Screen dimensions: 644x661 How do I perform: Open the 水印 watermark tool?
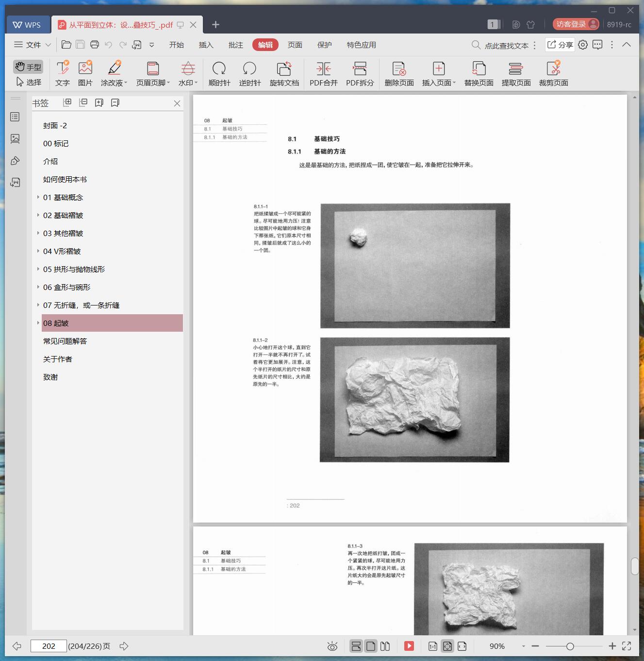coord(188,74)
